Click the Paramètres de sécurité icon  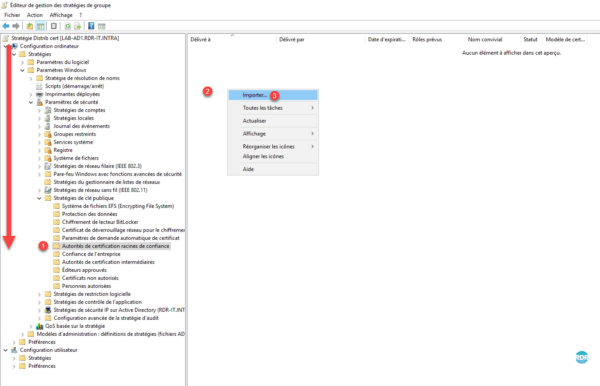[39, 102]
